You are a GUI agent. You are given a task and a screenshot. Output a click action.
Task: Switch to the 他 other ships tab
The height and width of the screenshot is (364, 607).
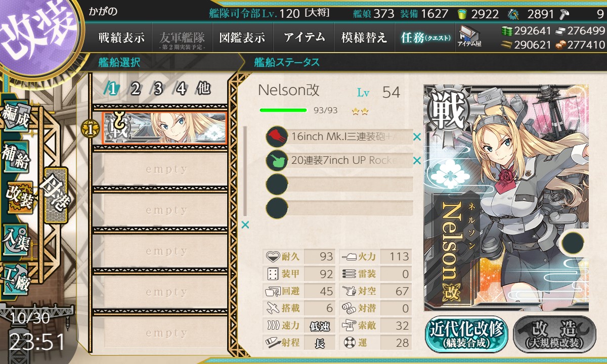tap(203, 89)
